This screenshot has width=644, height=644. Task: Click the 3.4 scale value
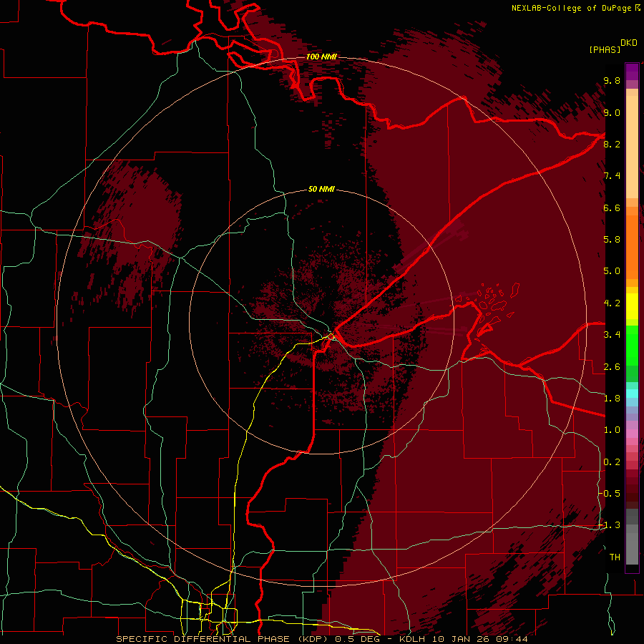pos(612,335)
